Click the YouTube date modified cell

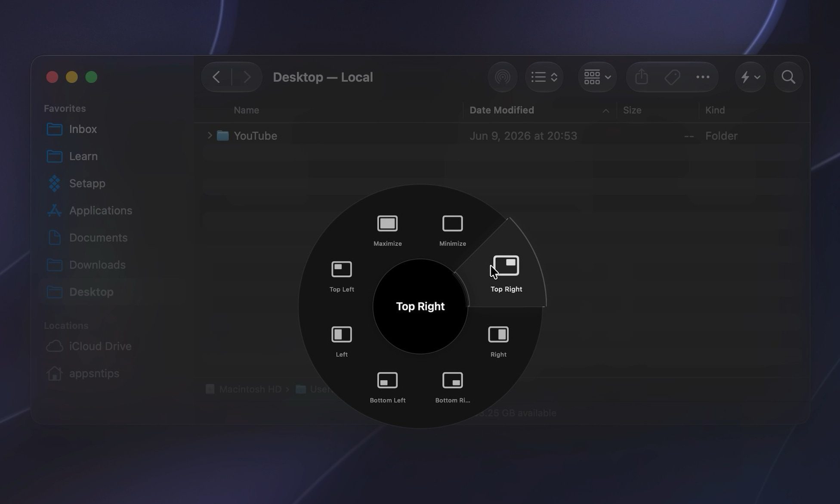[523, 136]
